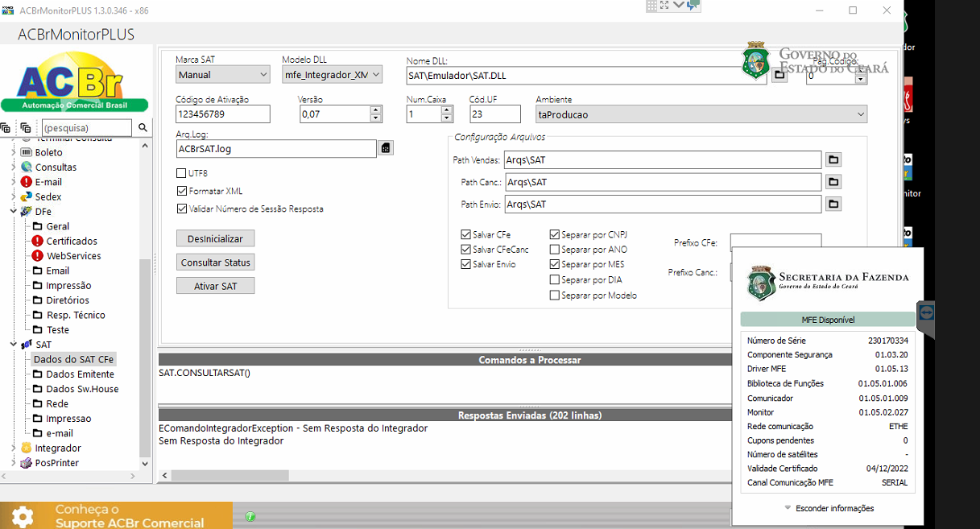980x529 pixels.
Task: Click the red alert icon beside WebServices
Action: 38,255
